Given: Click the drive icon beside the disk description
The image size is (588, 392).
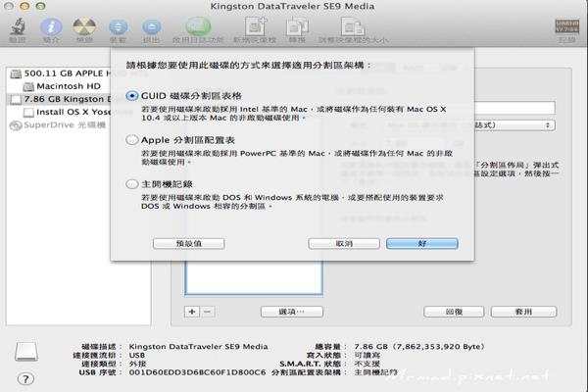Looking at the screenshot, I should 26,351.
